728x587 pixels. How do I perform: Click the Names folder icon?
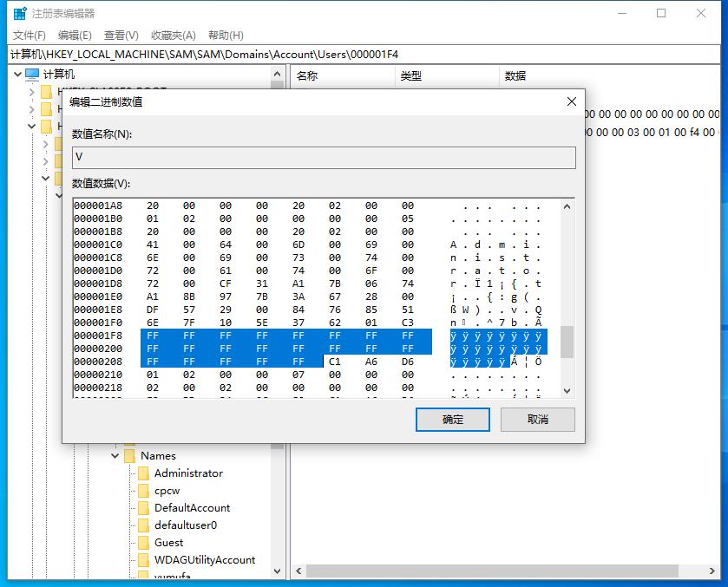[129, 456]
